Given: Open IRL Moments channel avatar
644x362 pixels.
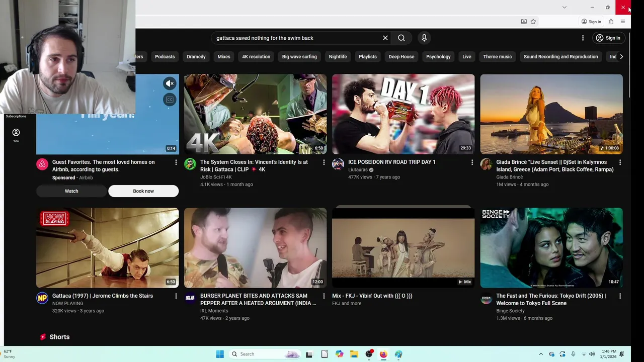Looking at the screenshot, I should [190, 298].
